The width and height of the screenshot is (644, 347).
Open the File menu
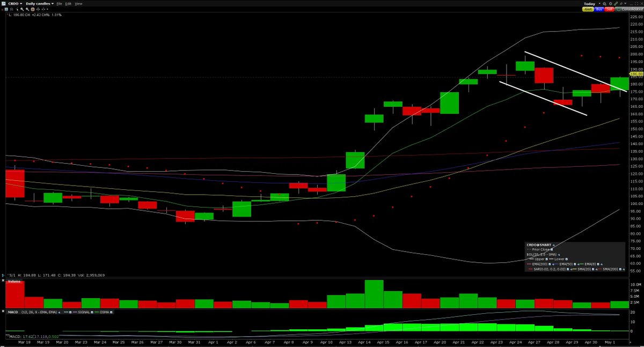(59, 4)
